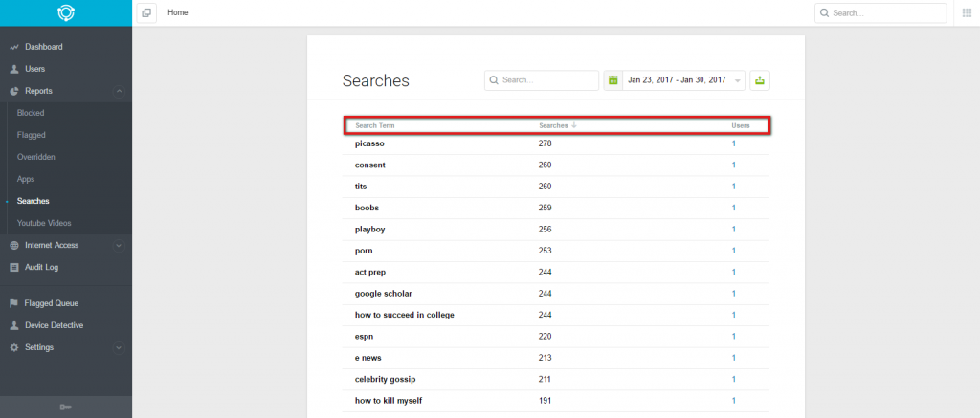Click the Users person icon
980x418 pixels.
[13, 69]
